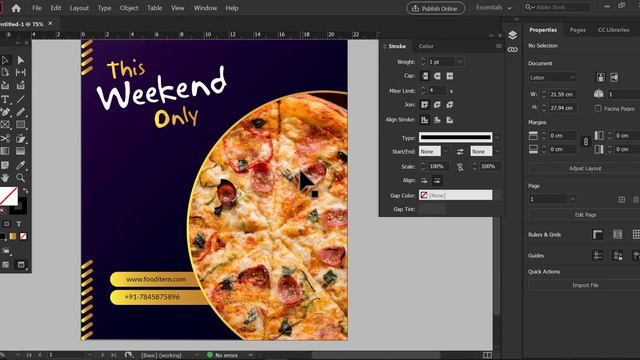Select the Butt Cap option
Viewport: 640px width, 360px height.
425,76
